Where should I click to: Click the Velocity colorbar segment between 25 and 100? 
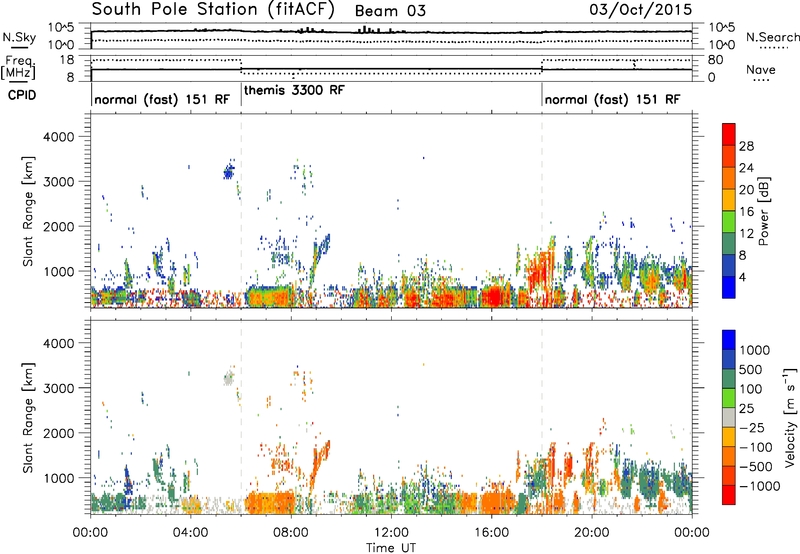click(x=729, y=398)
